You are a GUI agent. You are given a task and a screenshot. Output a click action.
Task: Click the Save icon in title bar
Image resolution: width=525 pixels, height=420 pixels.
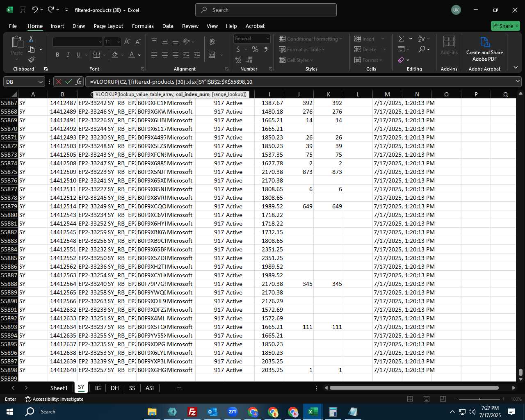pos(23,10)
